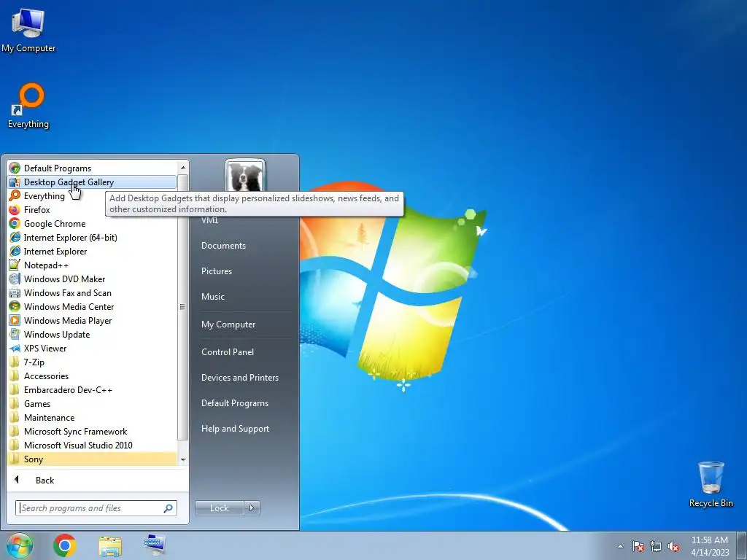Screen dimensions: 747x560
Task: Start the 32-bit Internet Explorer entry
Action: tap(91, 251)
